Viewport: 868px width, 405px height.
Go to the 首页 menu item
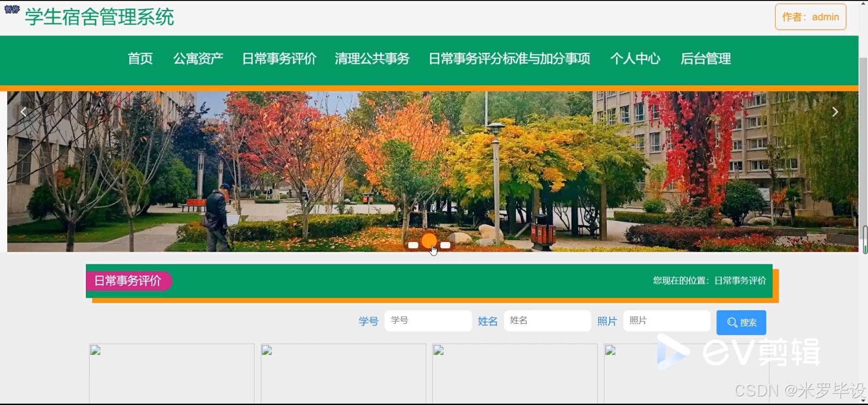coord(140,59)
